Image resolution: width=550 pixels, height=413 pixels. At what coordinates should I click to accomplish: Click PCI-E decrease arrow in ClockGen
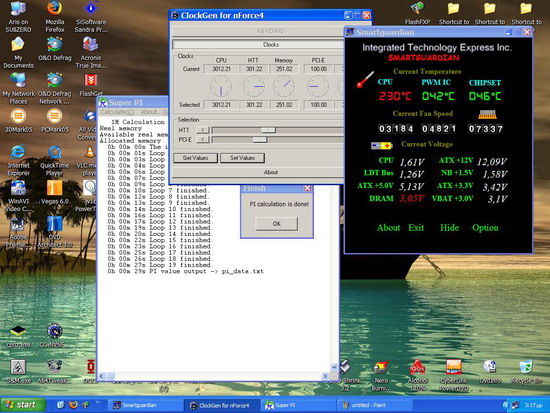tap(202, 140)
